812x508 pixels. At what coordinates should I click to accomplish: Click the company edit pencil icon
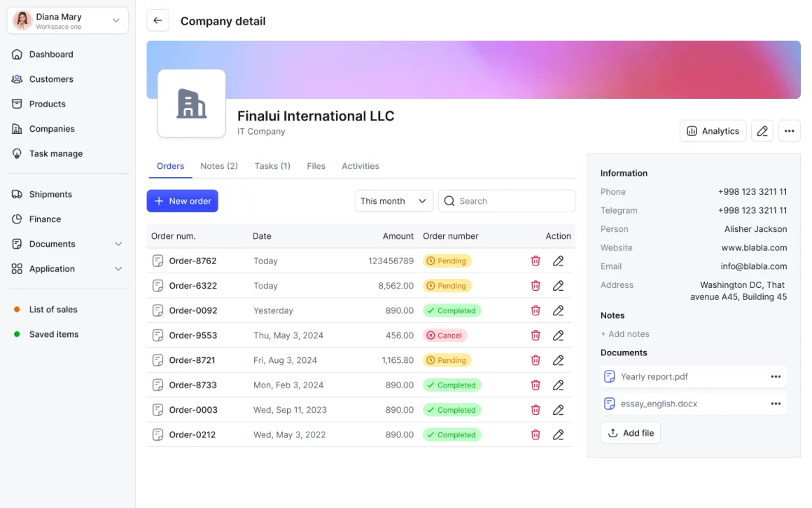click(762, 131)
